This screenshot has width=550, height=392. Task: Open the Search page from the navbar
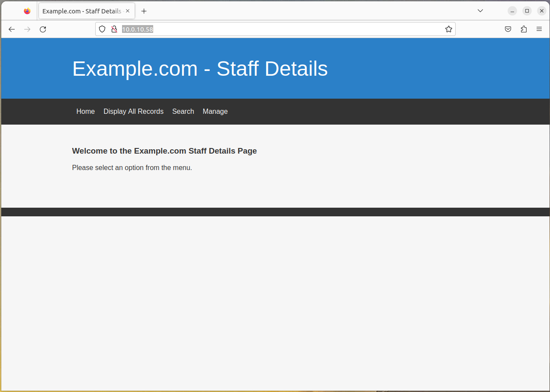pyautogui.click(x=183, y=112)
